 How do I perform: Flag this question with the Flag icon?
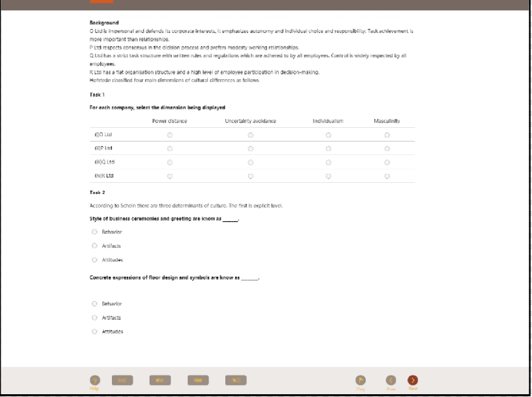(360, 380)
